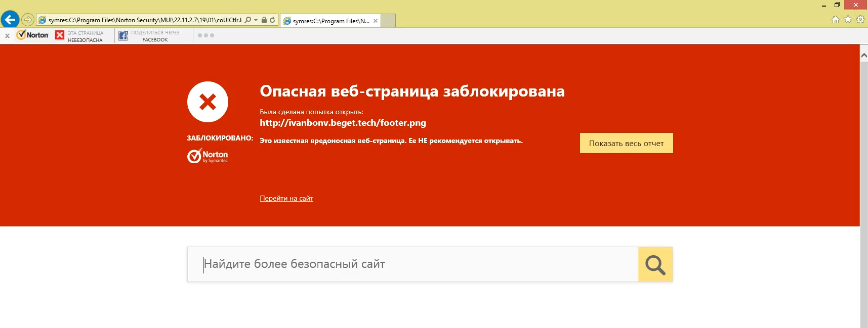Click the heading 'Опасная веб-страница заблокирована'

point(412,91)
